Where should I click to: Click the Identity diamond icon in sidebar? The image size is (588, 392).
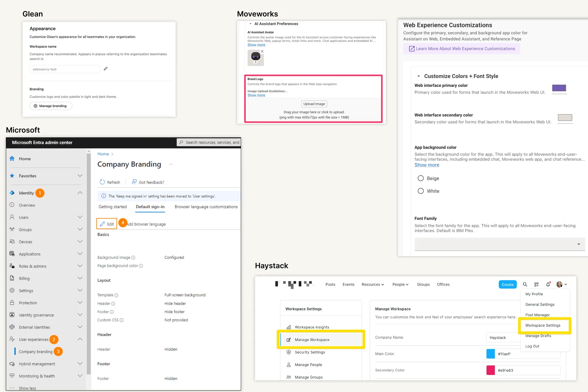pos(12,193)
